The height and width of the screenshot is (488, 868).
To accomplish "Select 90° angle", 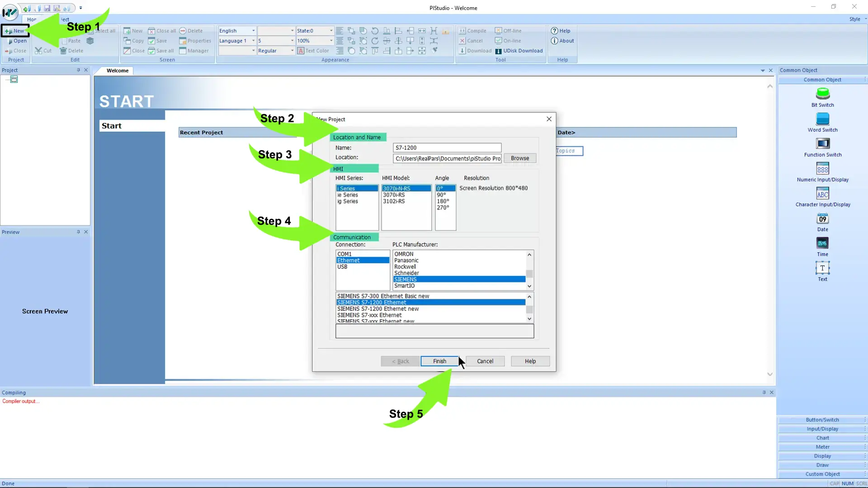I will [x=445, y=195].
